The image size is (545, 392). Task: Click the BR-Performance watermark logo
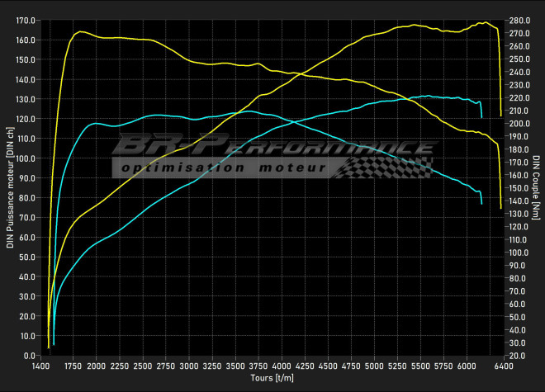click(x=272, y=148)
